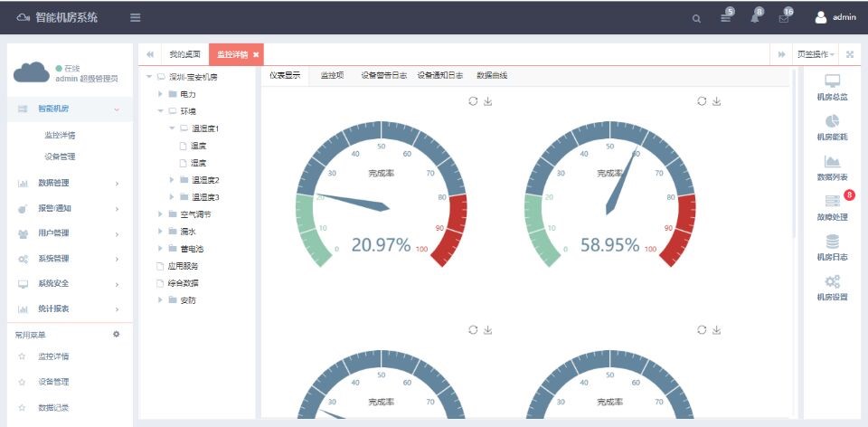Download the 58.95% gauge chart image
This screenshot has height=427, width=868.
coord(717,101)
